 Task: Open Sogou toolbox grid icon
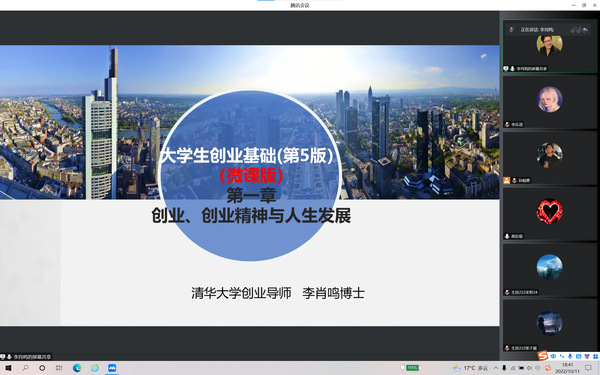coord(595,356)
